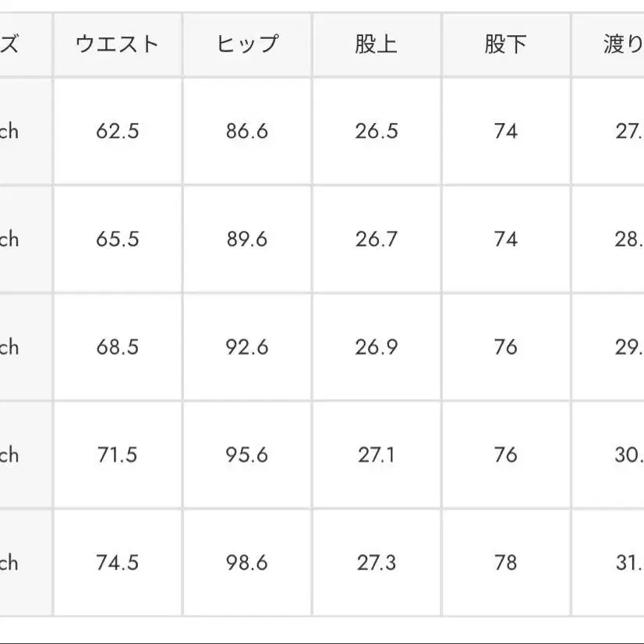Click the 股上 column header
The image size is (644, 644).
tap(377, 44)
